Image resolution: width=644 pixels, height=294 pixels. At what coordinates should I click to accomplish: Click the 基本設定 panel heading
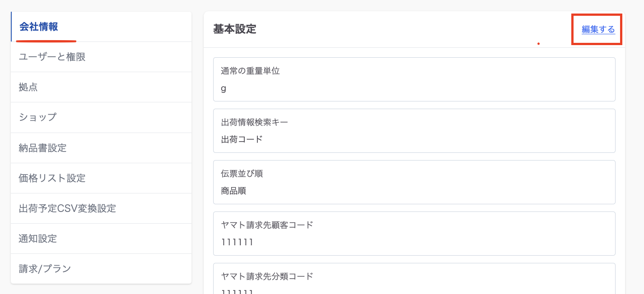pos(234,29)
